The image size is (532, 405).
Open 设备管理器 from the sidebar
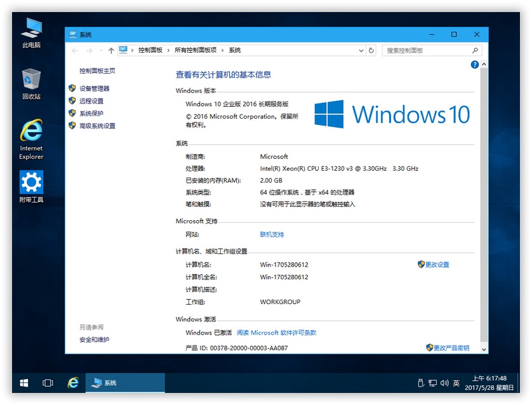(95, 88)
